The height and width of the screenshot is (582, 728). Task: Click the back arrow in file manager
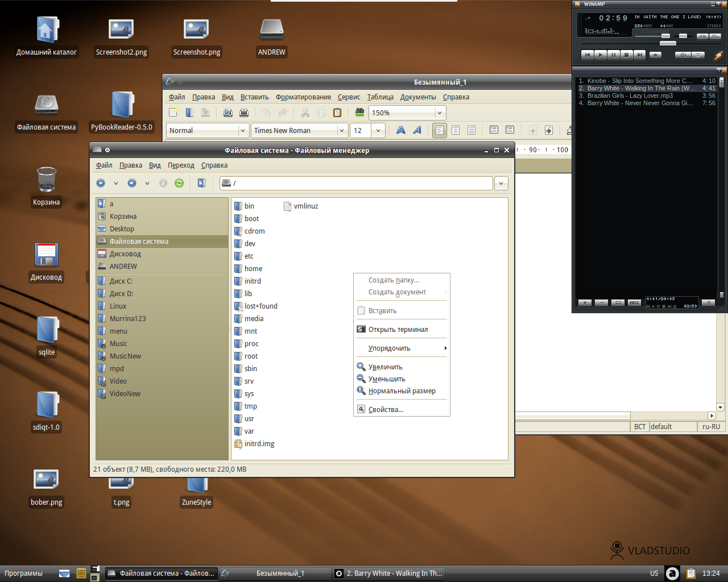click(x=101, y=183)
